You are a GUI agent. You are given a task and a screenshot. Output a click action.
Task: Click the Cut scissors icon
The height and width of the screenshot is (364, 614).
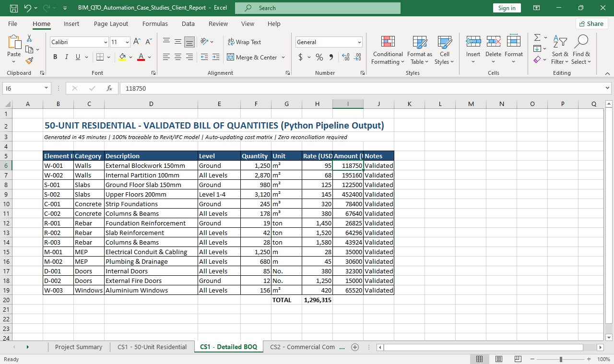click(x=29, y=38)
